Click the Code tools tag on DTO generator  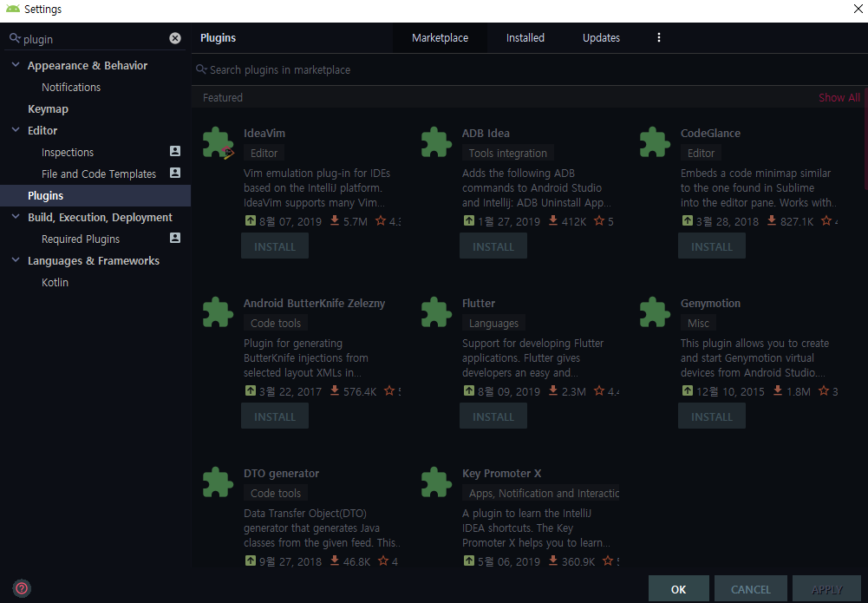[276, 493]
